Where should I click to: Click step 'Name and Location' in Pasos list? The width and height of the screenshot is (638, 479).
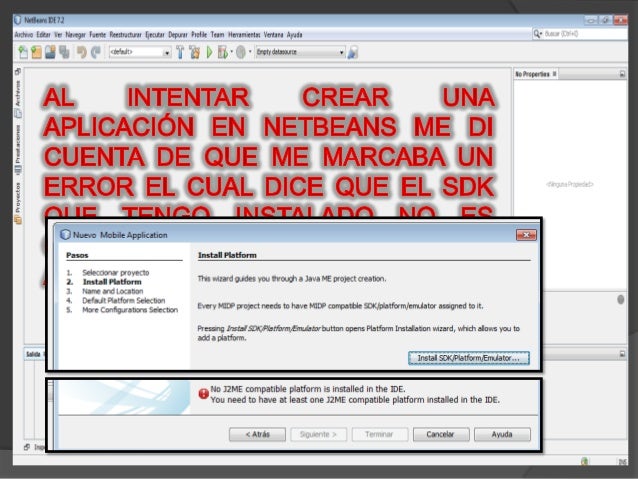(113, 291)
